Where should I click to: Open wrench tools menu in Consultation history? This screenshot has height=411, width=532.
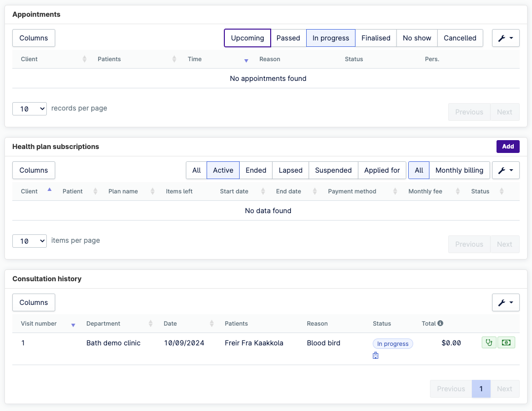[505, 302]
